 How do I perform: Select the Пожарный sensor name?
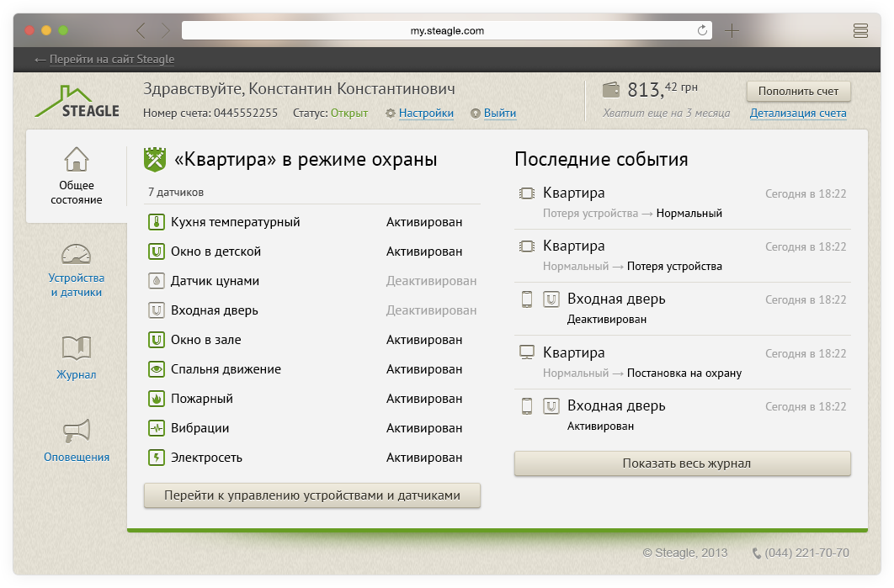tap(202, 399)
